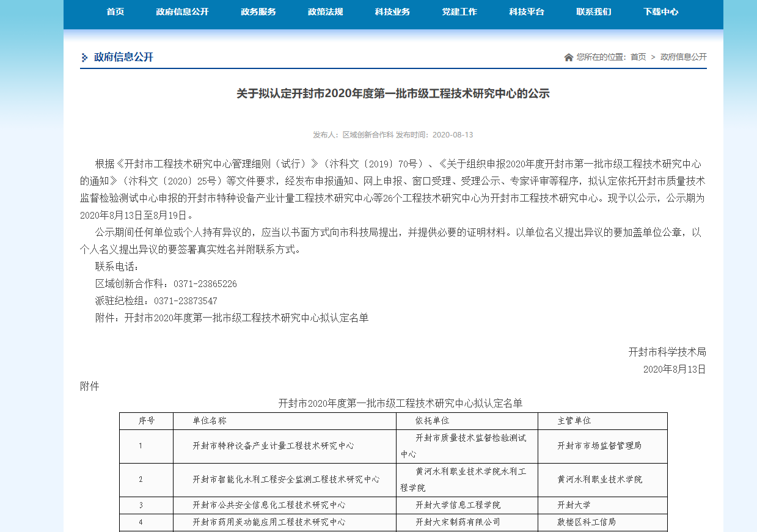Screen dimensions: 757x532
Task: Click the 附件 attachment line in the article
Action: 232,318
